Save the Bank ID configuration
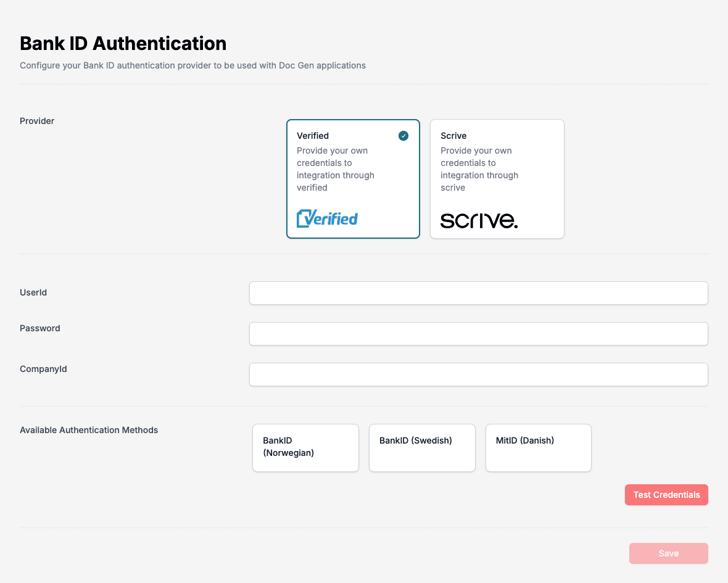This screenshot has width=728, height=583. 669,553
